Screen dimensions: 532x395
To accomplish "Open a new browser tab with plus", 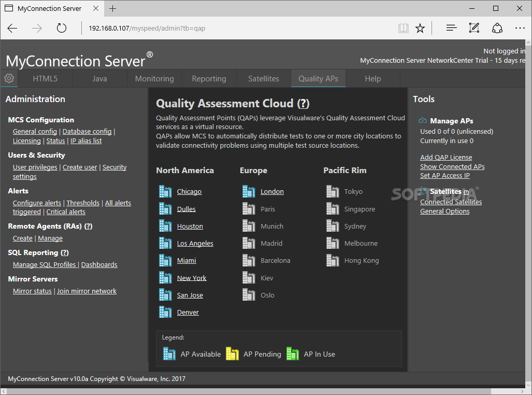I will (x=112, y=8).
